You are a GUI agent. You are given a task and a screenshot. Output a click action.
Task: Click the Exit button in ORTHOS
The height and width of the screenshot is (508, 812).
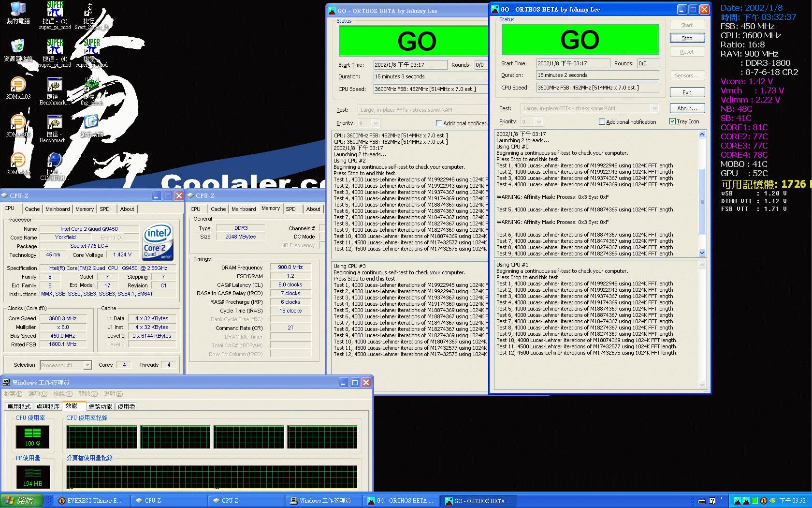687,92
